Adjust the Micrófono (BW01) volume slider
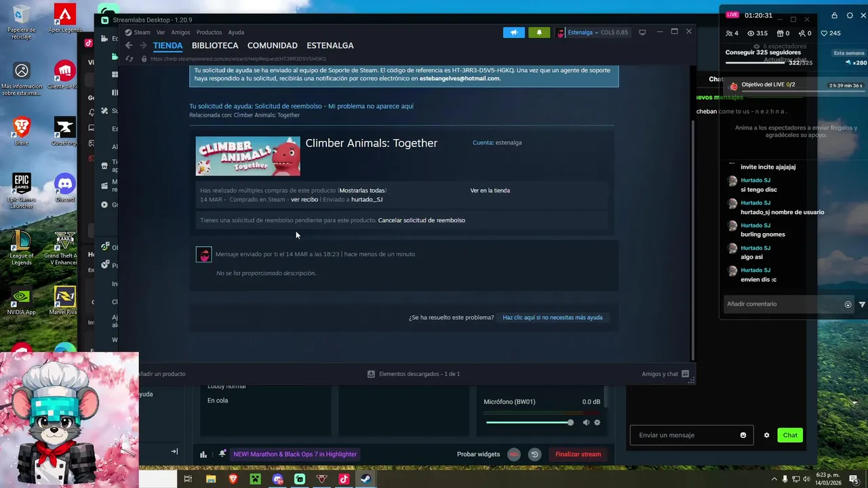868x488 pixels. [x=530, y=422]
